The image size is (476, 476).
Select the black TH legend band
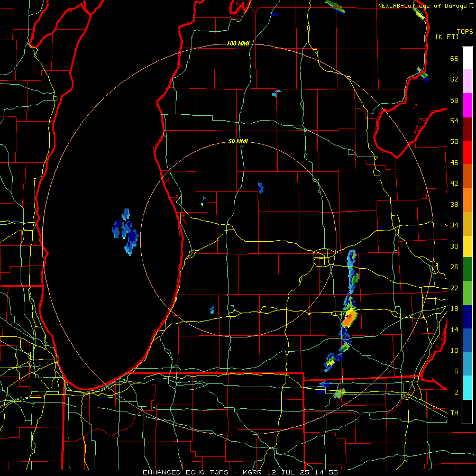[x=467, y=411]
